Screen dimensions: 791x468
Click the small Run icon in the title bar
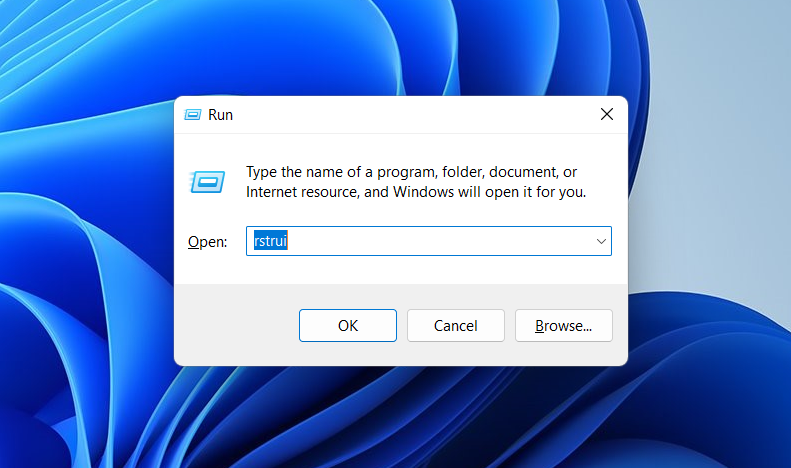click(193, 115)
